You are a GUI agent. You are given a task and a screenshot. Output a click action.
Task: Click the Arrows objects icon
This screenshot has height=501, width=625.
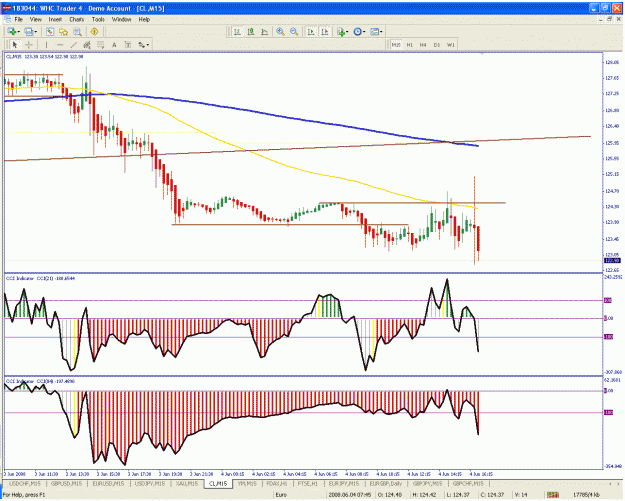(x=141, y=45)
